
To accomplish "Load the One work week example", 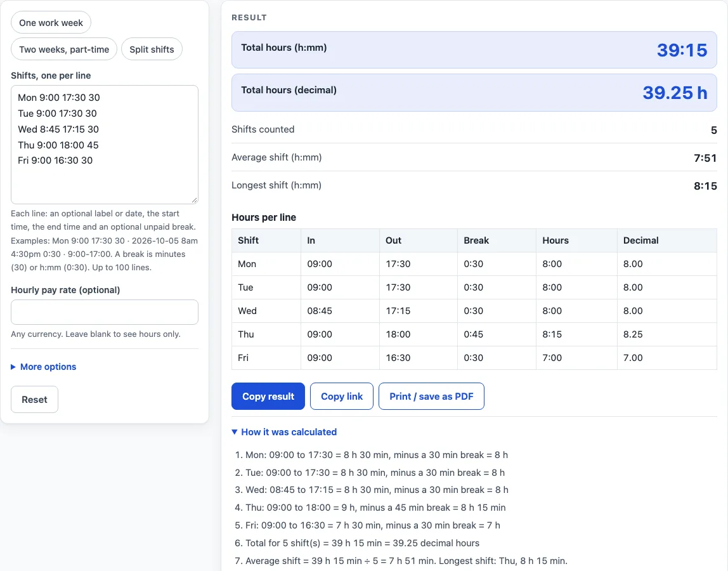I will coord(51,23).
